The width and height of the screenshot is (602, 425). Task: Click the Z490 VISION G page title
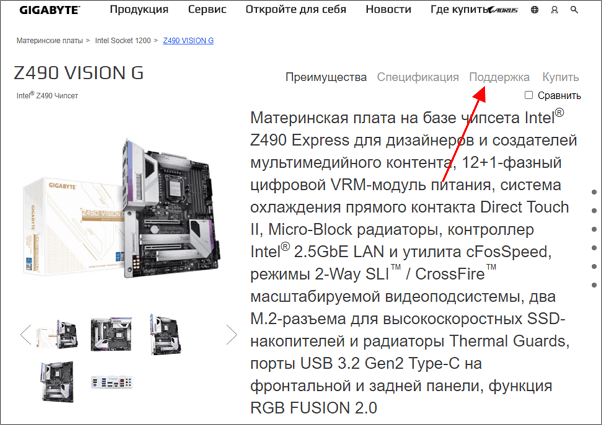coord(79,73)
